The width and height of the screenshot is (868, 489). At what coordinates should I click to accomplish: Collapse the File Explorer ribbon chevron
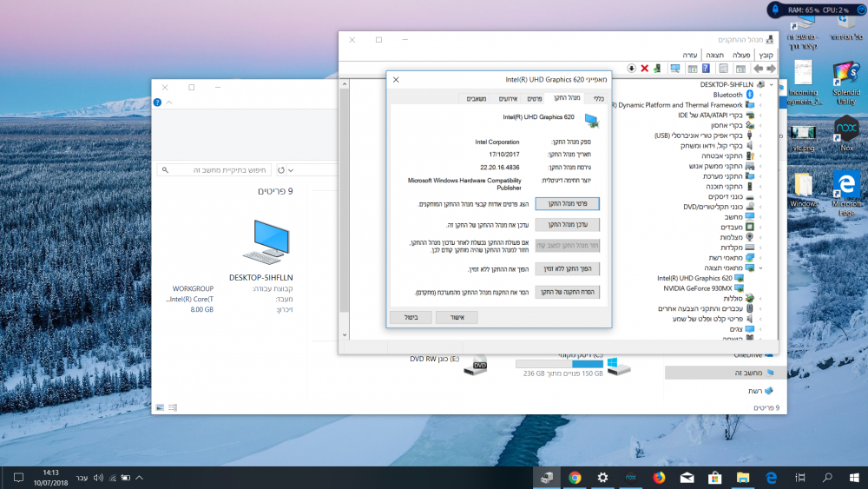pyautogui.click(x=169, y=102)
